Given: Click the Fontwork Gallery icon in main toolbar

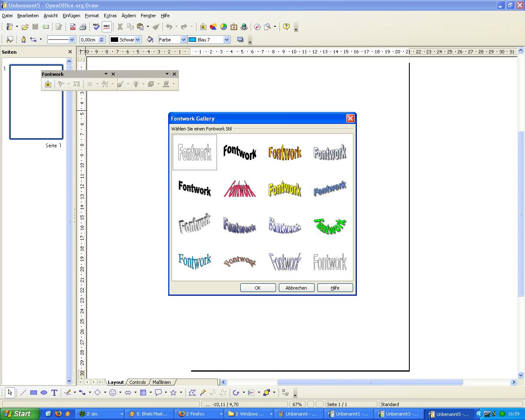Looking at the screenshot, I should click(203, 27).
